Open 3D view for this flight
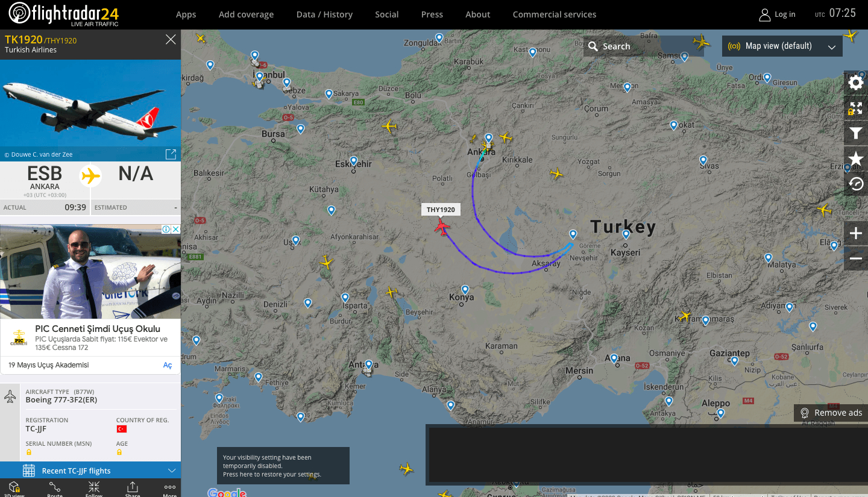Image resolution: width=868 pixels, height=497 pixels. 14,489
